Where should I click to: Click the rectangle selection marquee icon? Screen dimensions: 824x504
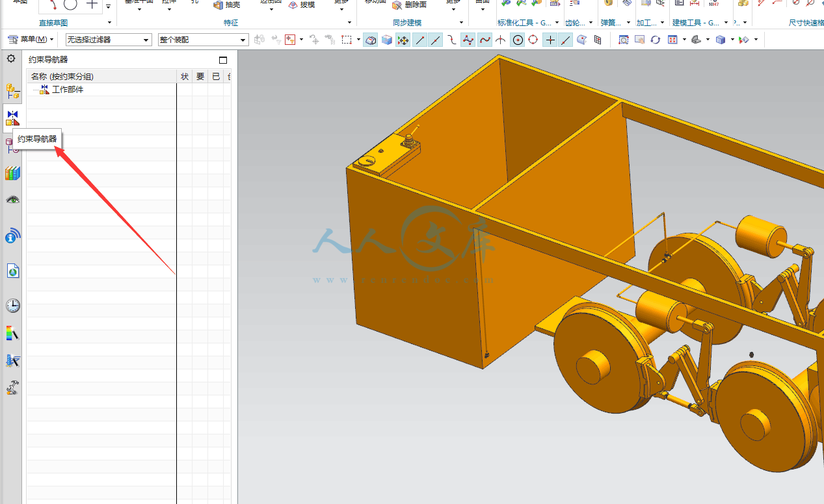[x=347, y=40]
